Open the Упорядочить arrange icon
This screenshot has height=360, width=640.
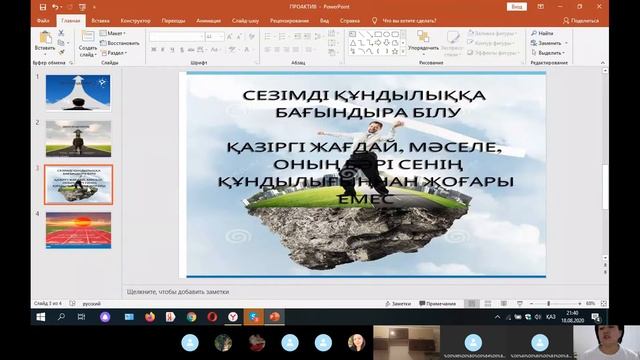[423, 37]
